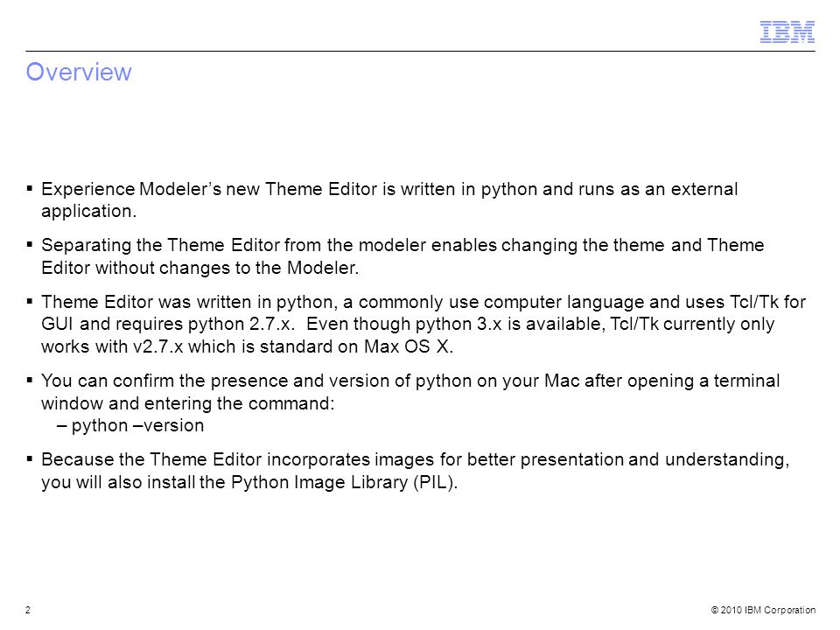Image resolution: width=840 pixels, height=630 pixels.
Task: Click the first bullet marker before Experience Modeler
Action: (x=30, y=189)
